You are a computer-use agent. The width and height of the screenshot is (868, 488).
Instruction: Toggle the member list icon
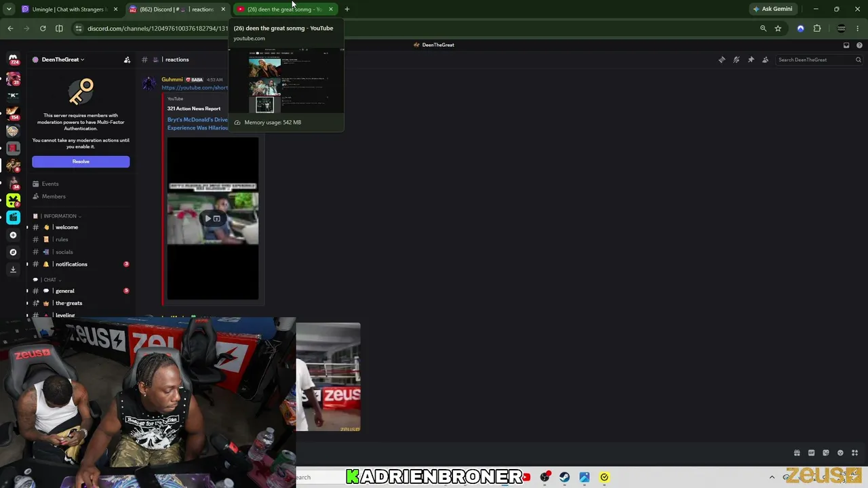tap(766, 60)
